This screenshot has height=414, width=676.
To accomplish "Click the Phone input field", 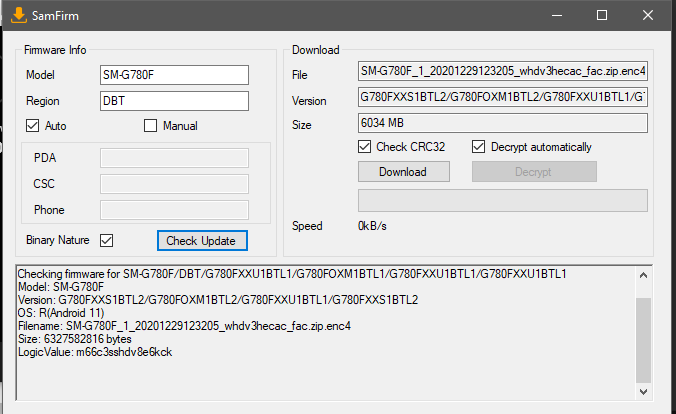I will pos(174,210).
